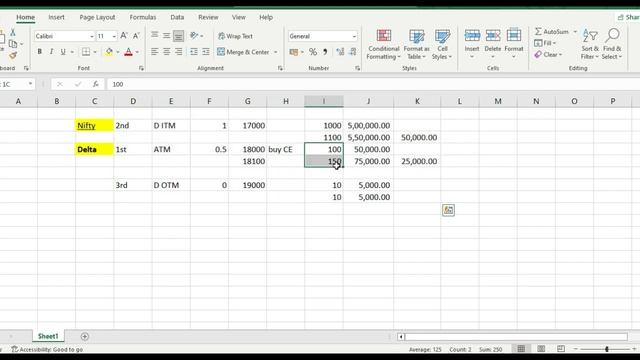Open the Fill dropdown
Viewport: 640px width, 360px height.
point(545,43)
